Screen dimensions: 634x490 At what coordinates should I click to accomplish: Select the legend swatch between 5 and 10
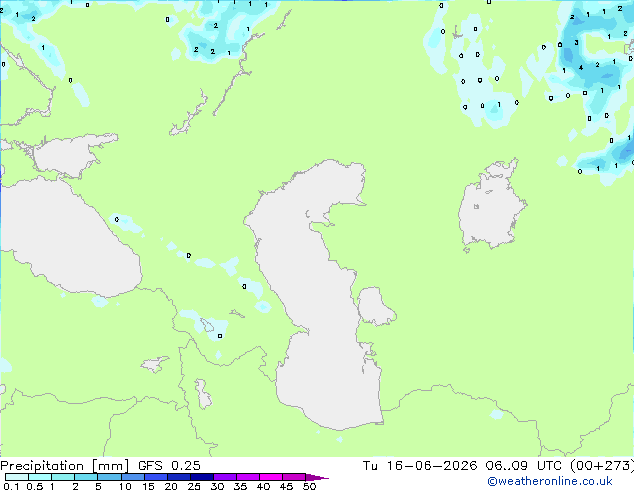coord(109,477)
